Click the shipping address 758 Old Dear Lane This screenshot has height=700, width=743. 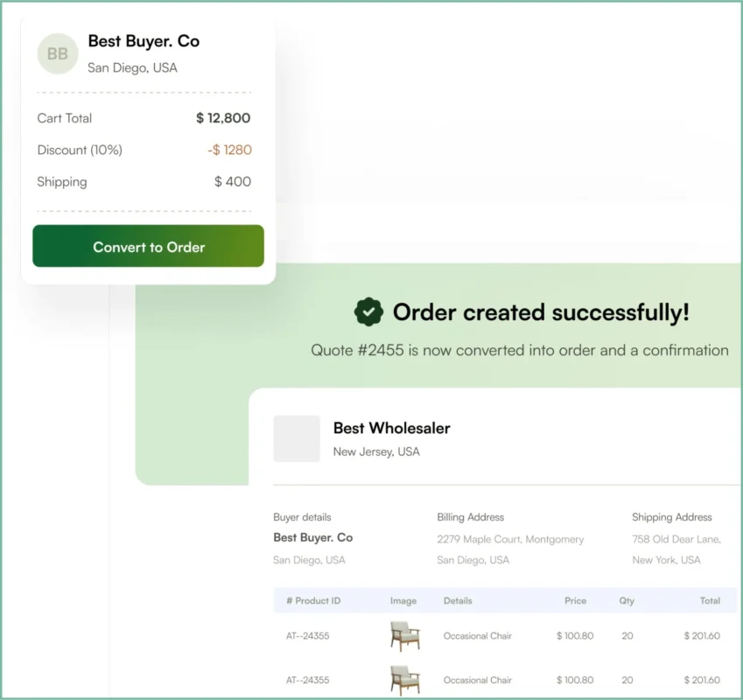(x=676, y=539)
